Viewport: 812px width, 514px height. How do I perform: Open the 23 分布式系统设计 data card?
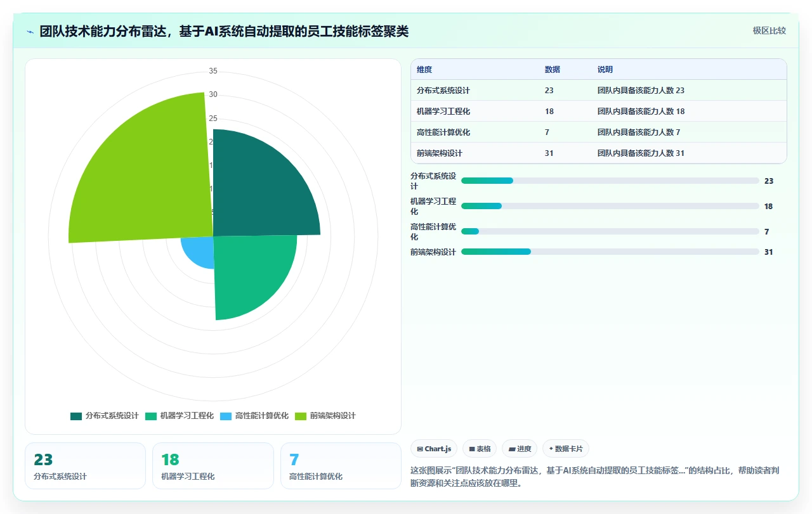point(85,466)
